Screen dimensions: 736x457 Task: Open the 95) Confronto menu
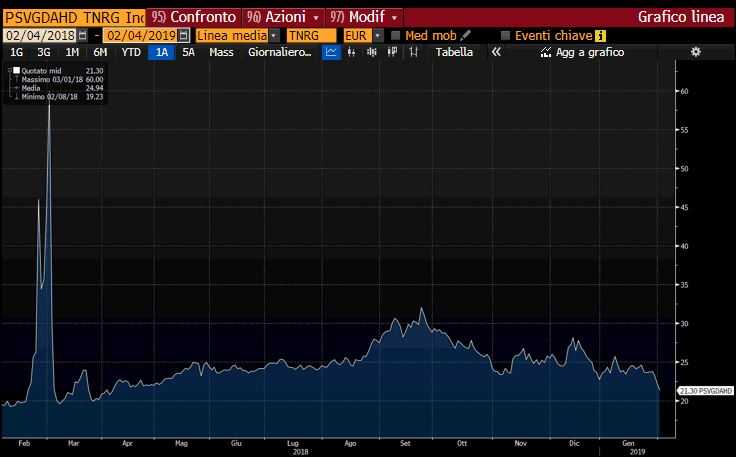click(x=193, y=17)
